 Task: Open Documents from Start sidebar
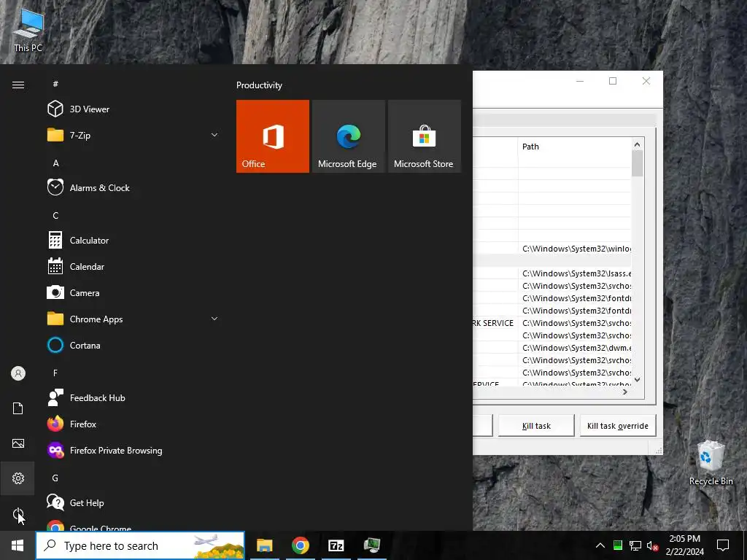(18, 408)
